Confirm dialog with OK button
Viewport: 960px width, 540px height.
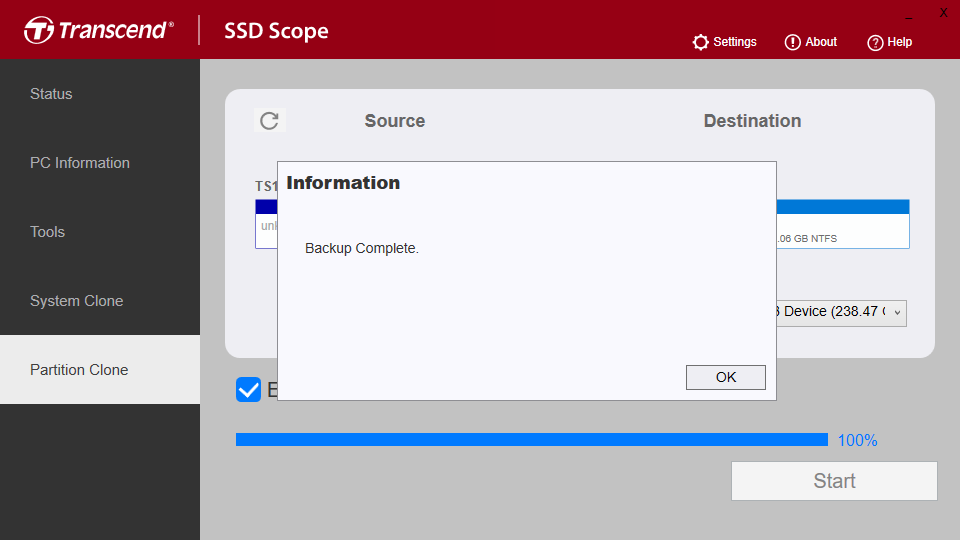[x=726, y=377]
